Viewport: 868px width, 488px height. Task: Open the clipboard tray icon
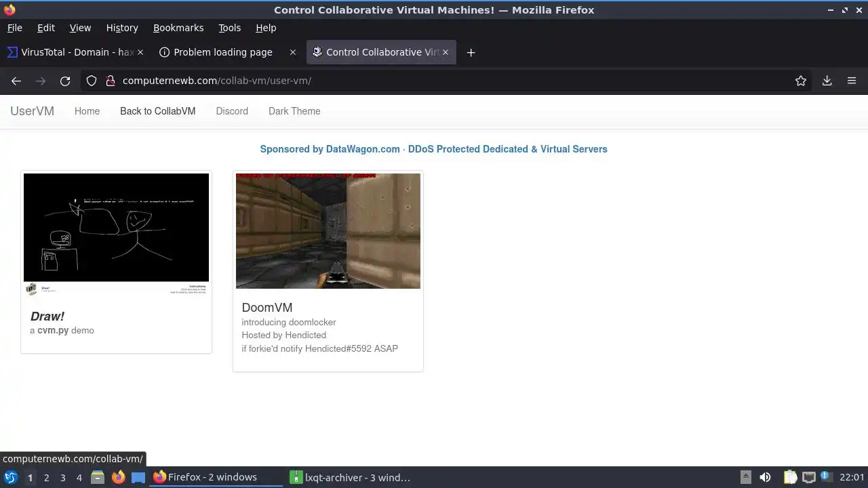[x=790, y=477]
